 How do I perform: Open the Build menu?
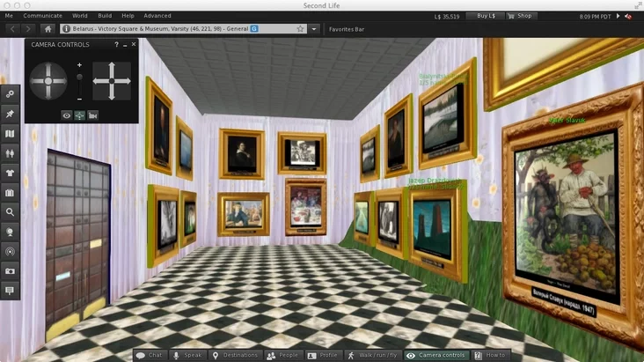105,16
